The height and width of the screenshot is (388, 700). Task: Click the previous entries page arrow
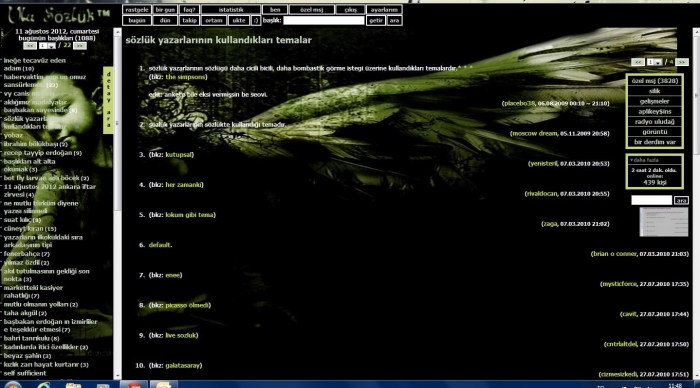coord(638,62)
